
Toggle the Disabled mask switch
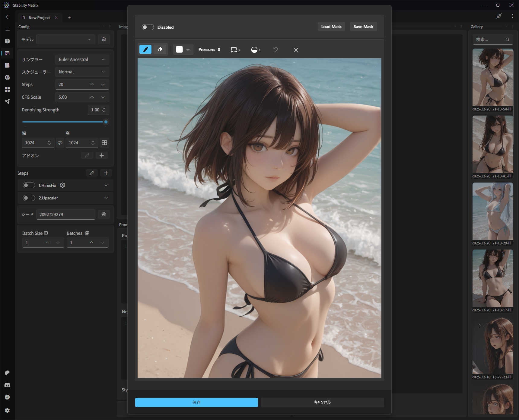(x=148, y=27)
